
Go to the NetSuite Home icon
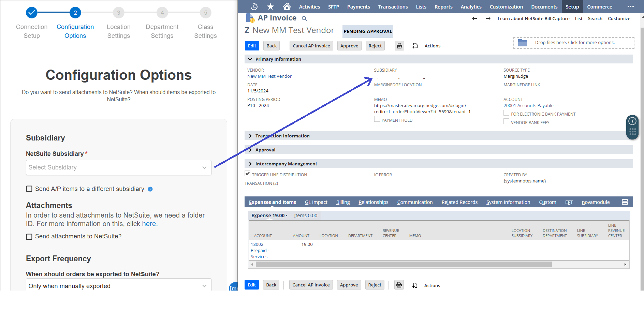287,6
